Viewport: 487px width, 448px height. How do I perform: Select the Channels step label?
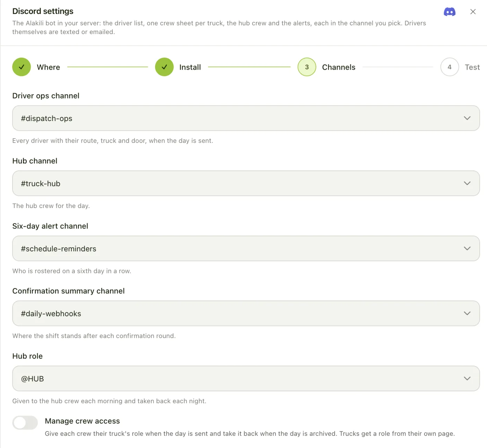pos(339,67)
